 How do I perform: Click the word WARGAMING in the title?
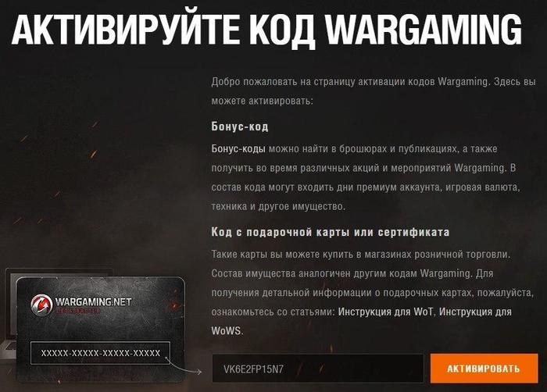tap(424, 30)
